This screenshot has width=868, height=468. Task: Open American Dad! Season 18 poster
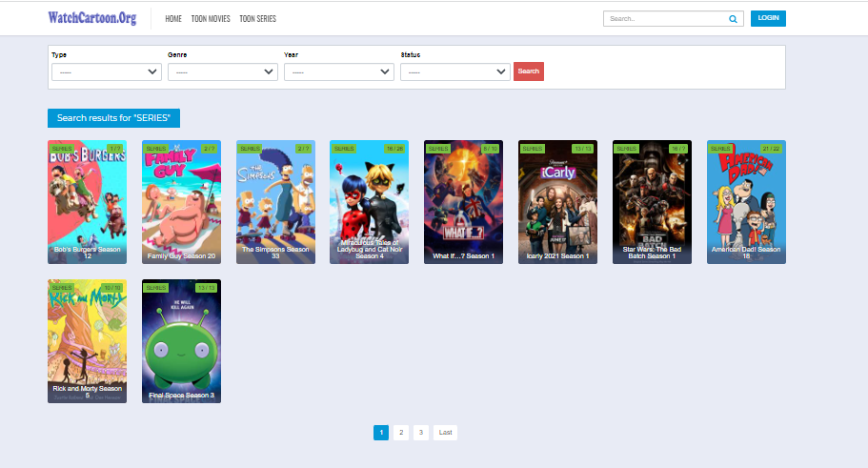746,202
